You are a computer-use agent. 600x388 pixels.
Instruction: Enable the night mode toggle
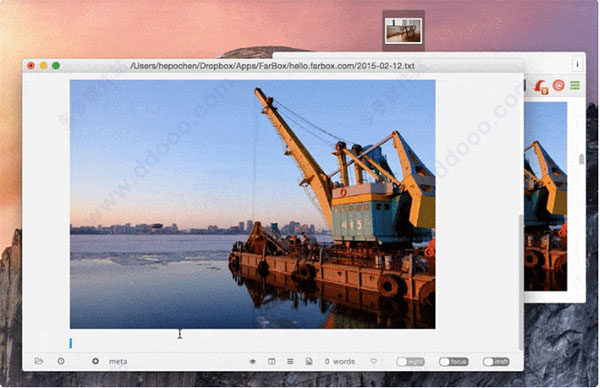coord(410,362)
